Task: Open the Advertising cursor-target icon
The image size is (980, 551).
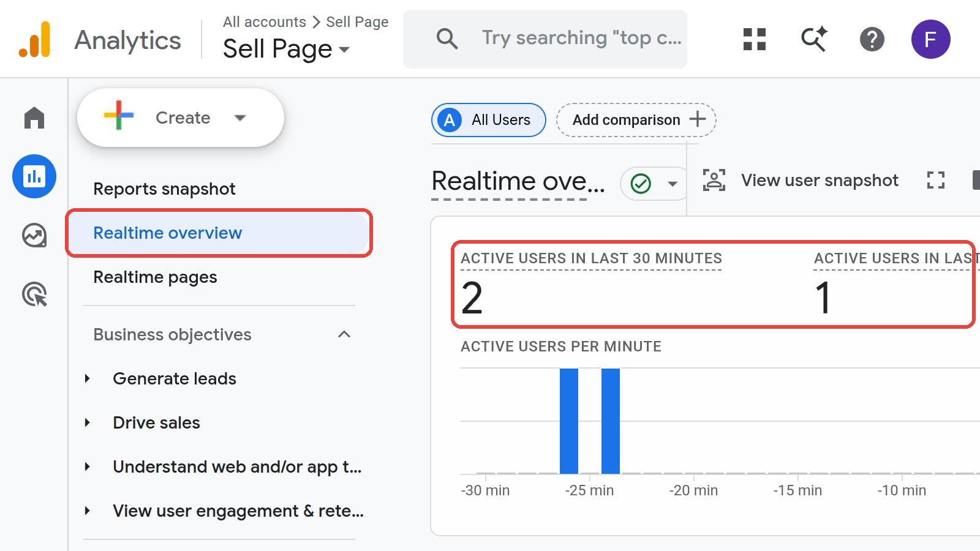Action: tap(34, 294)
